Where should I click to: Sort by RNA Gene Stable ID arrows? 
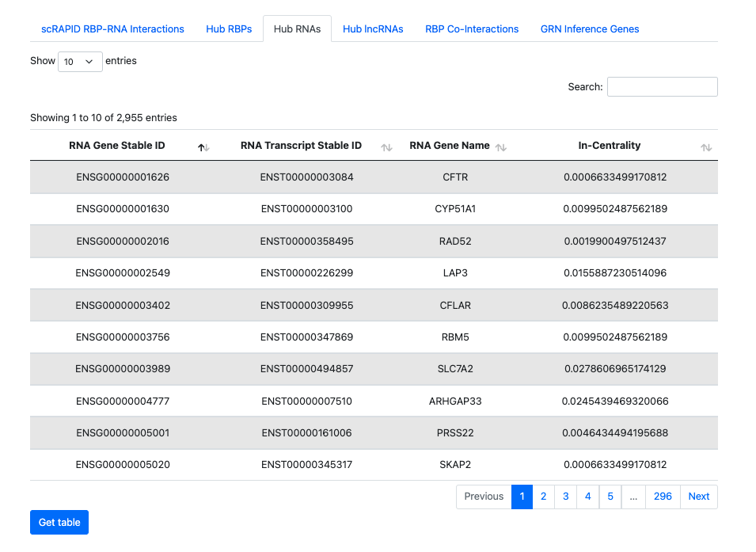point(203,147)
